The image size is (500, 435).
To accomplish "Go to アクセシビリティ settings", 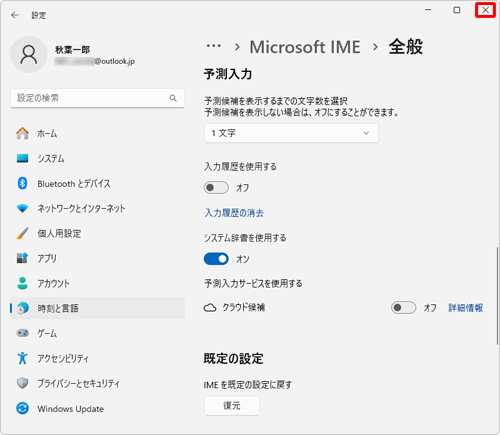I will pyautogui.click(x=97, y=358).
